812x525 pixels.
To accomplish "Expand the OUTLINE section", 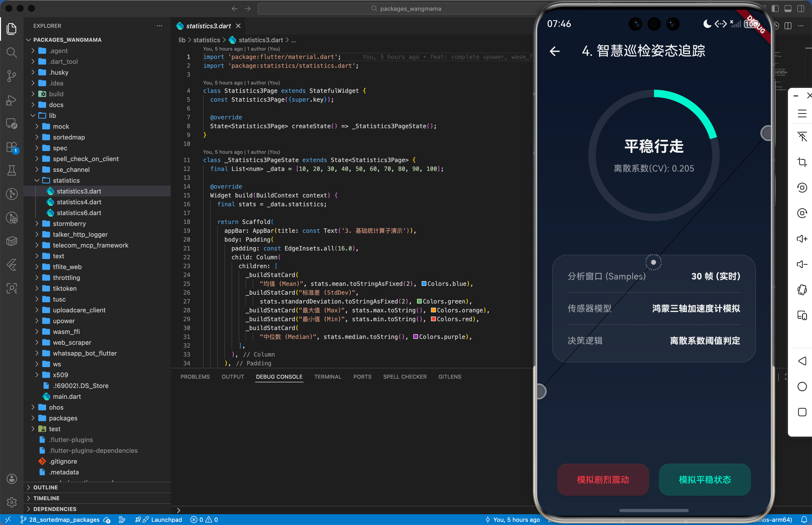I will [45, 487].
